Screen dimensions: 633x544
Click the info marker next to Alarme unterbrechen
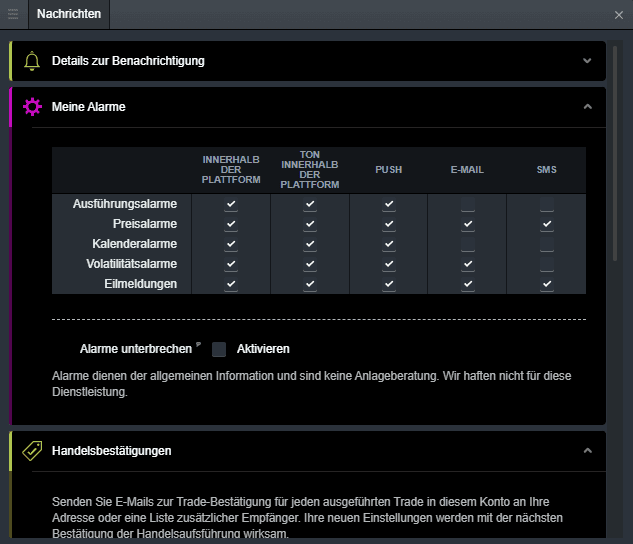pos(198,345)
